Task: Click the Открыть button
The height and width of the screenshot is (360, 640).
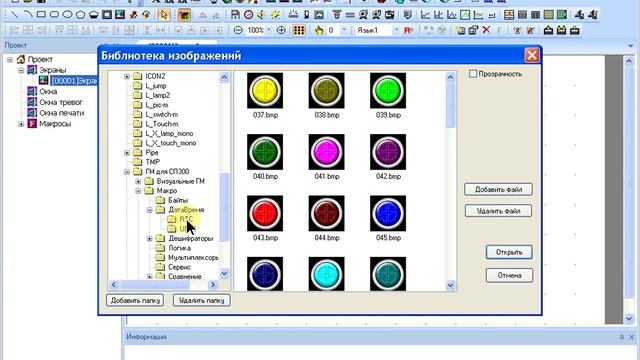Action: click(x=509, y=252)
